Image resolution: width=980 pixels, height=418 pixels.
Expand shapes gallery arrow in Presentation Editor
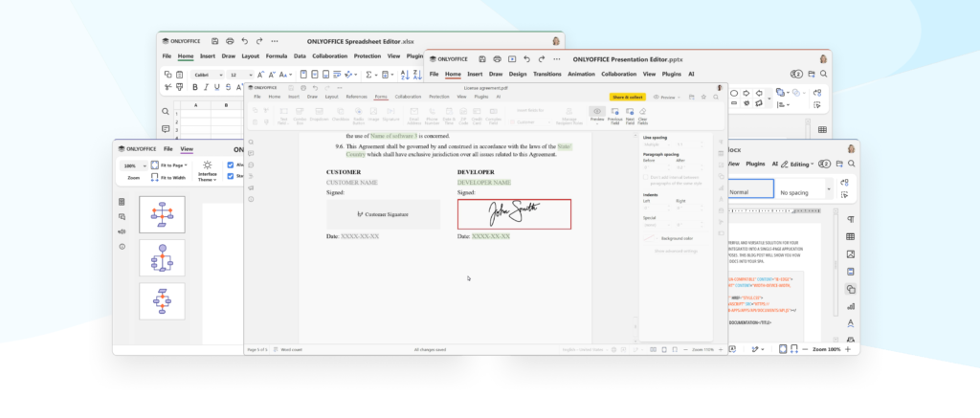[768, 99]
